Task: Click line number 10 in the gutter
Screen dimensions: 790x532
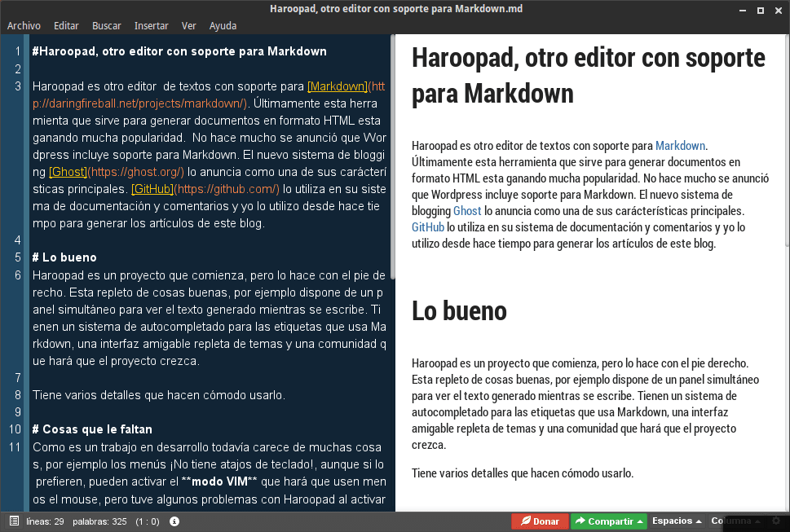Action: [15, 430]
